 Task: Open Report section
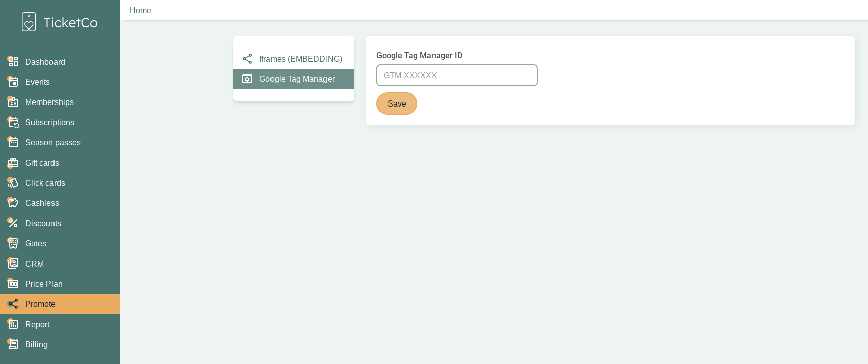tap(60, 324)
